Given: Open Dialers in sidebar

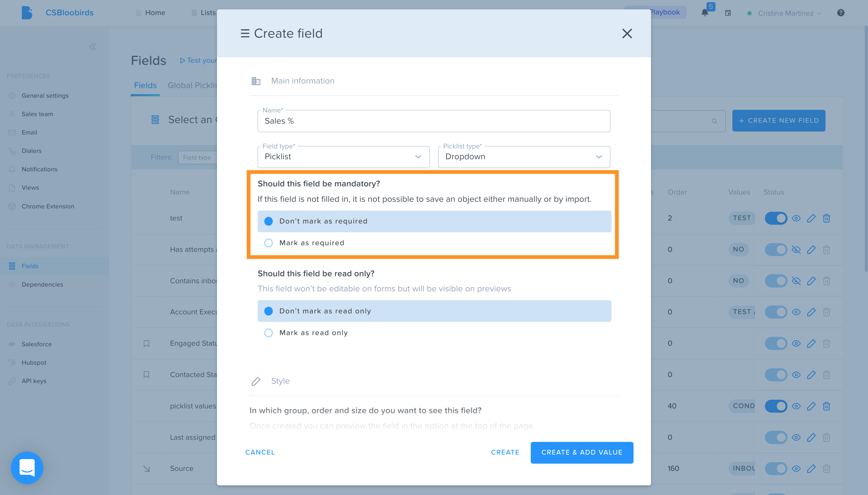Looking at the screenshot, I should [31, 151].
